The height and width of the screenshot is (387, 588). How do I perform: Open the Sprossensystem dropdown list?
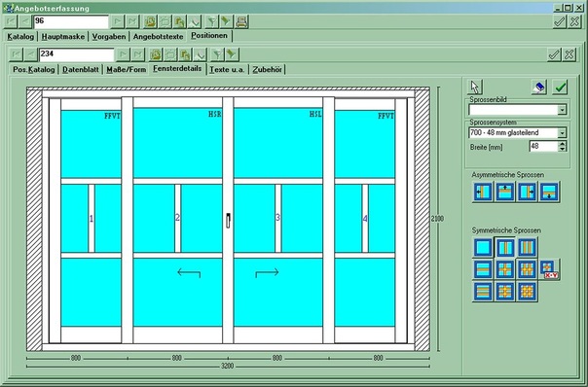(562, 132)
